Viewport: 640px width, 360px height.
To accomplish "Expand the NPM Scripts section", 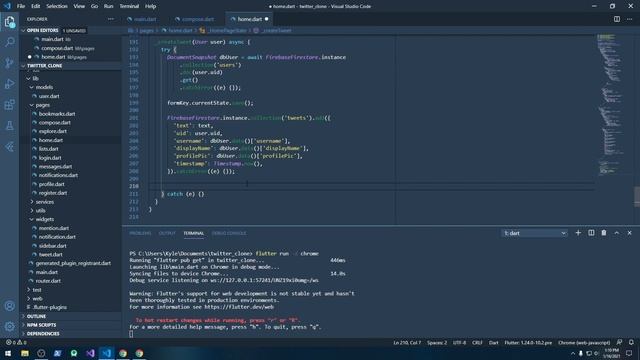I will [41, 325].
